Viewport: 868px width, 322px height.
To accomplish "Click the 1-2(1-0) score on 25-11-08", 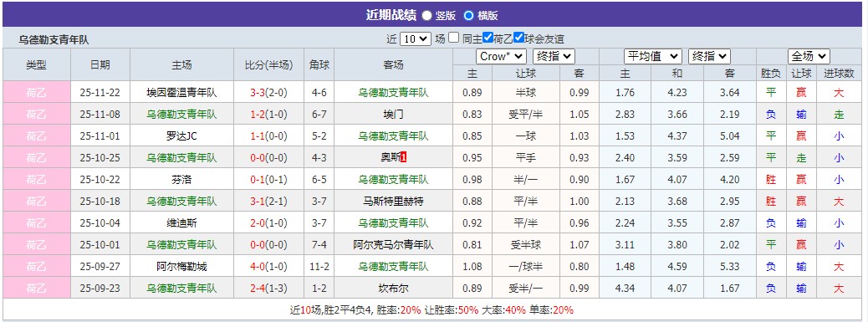I will (268, 115).
